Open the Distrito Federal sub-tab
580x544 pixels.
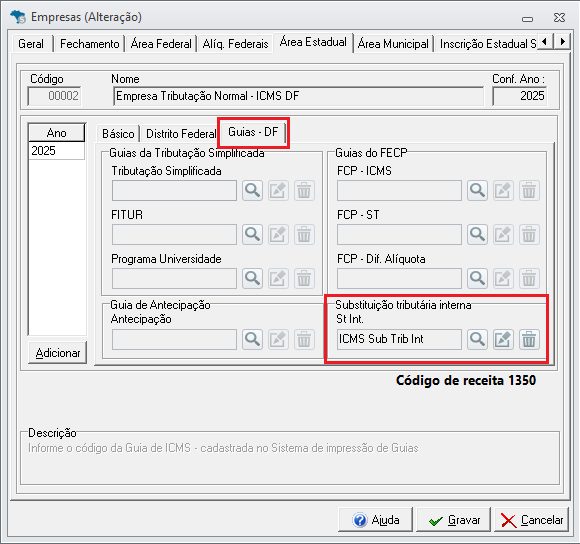pos(181,134)
